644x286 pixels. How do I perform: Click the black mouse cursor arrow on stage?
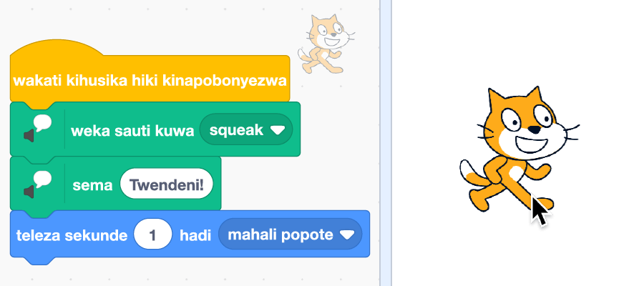539,209
